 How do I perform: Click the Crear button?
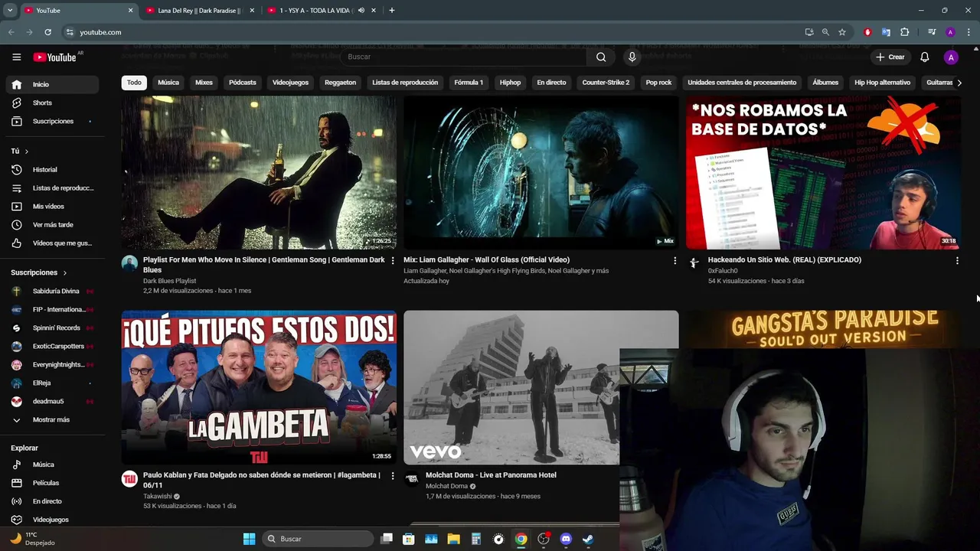pos(890,57)
